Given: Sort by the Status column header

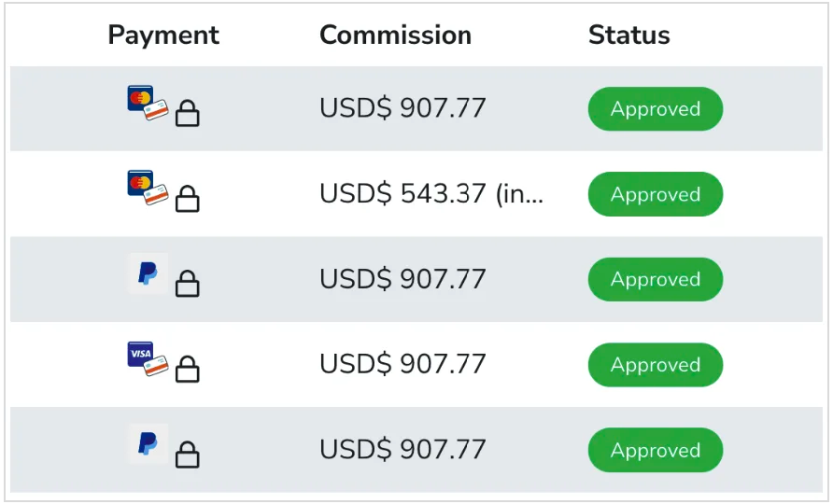Looking at the screenshot, I should click(x=628, y=35).
